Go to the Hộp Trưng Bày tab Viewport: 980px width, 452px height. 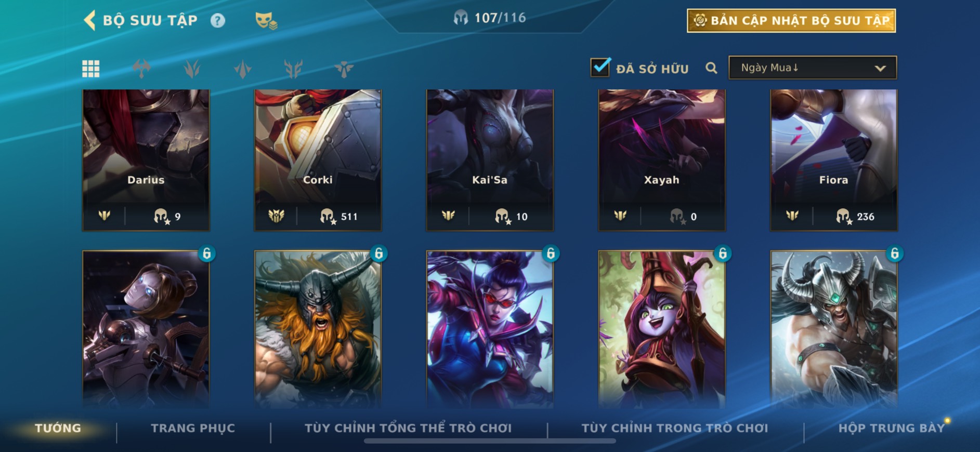coord(891,428)
